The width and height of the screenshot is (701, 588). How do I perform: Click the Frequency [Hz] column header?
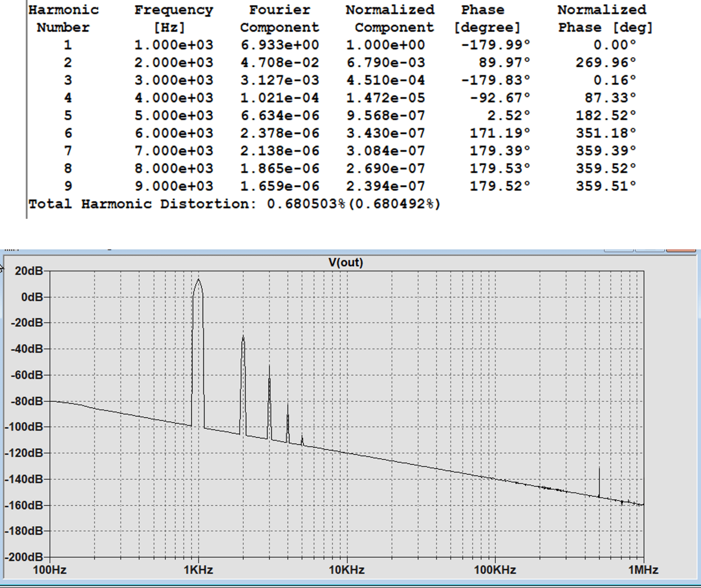[174, 18]
